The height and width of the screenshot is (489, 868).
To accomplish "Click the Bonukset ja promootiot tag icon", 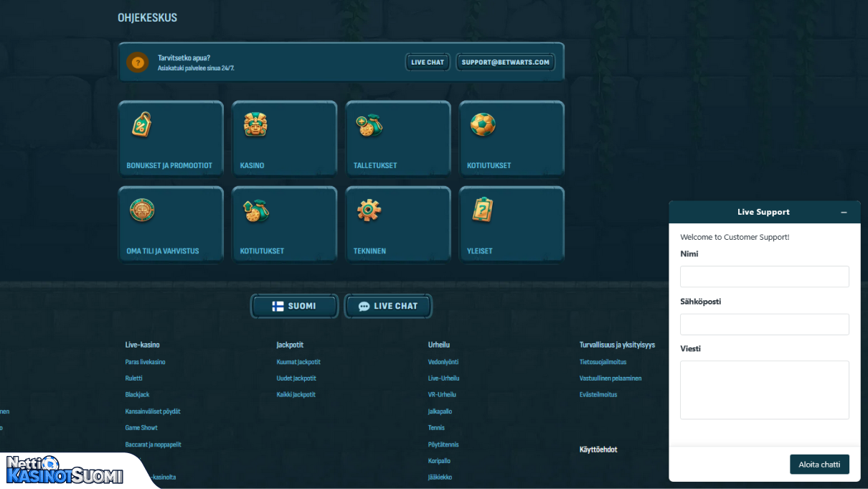I will point(141,125).
